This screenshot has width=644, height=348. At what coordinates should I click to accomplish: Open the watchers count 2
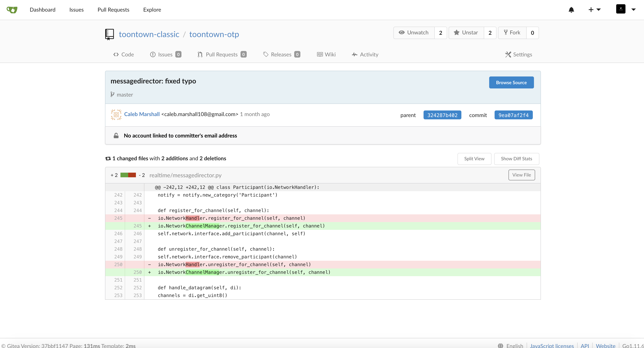(x=441, y=33)
